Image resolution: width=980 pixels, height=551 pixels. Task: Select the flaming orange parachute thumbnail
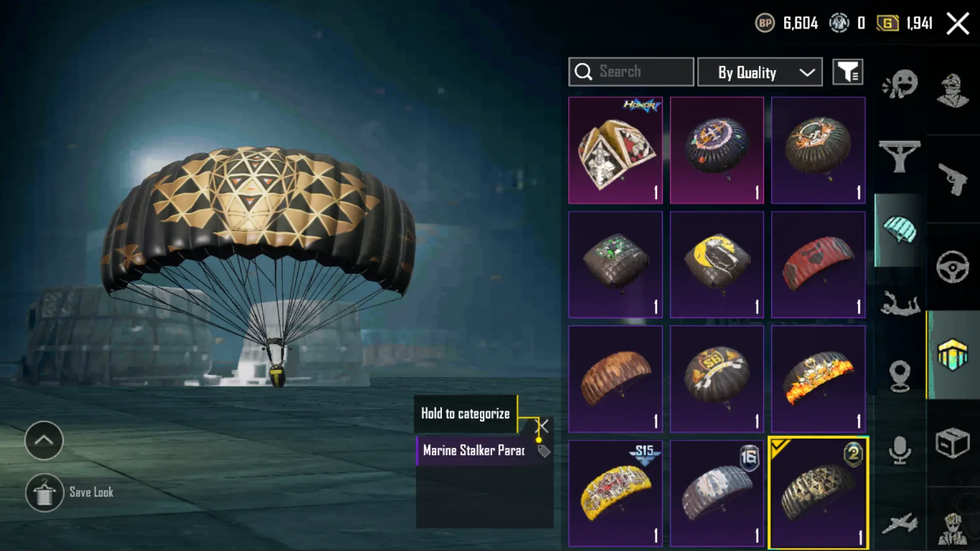pos(818,379)
